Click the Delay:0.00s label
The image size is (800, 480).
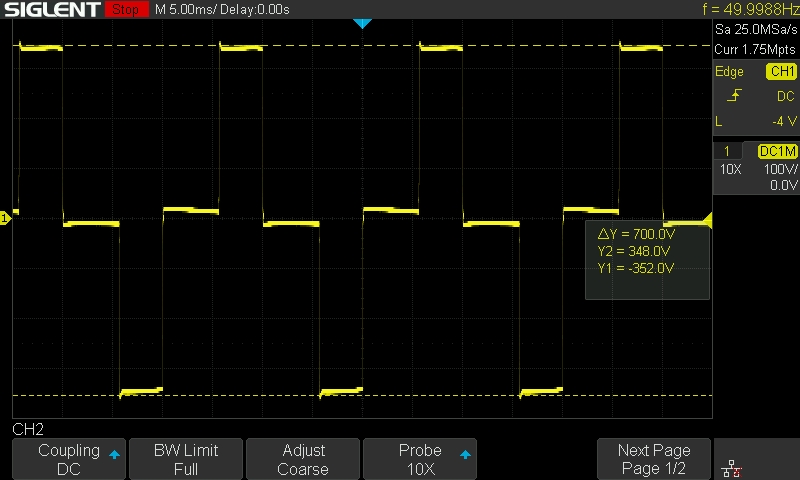[255, 10]
